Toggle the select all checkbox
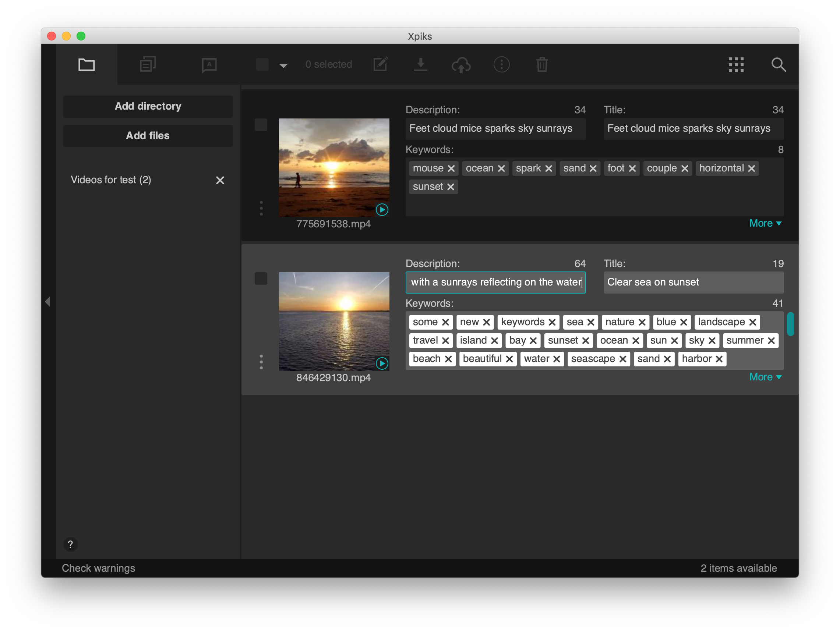Image resolution: width=840 pixels, height=632 pixels. (262, 64)
